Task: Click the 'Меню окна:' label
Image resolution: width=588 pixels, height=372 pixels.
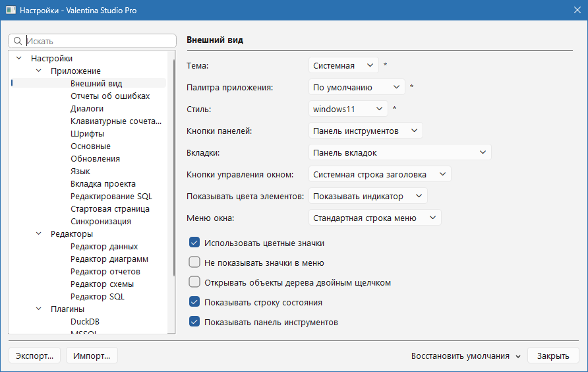Action: point(210,218)
